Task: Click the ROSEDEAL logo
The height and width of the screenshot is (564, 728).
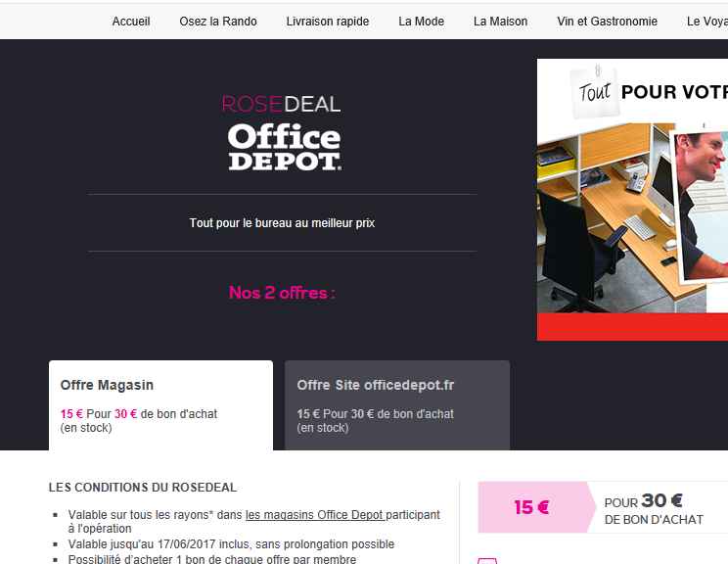Action: [282, 104]
